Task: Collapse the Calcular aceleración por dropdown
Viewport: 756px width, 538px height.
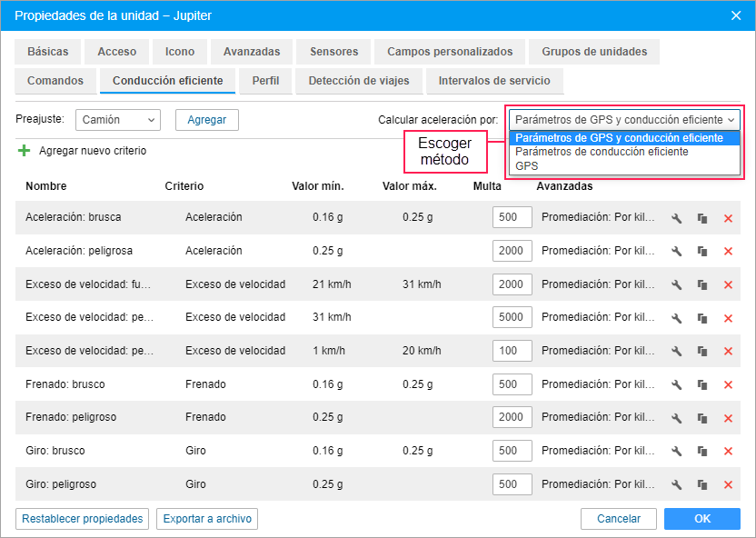Action: click(623, 119)
